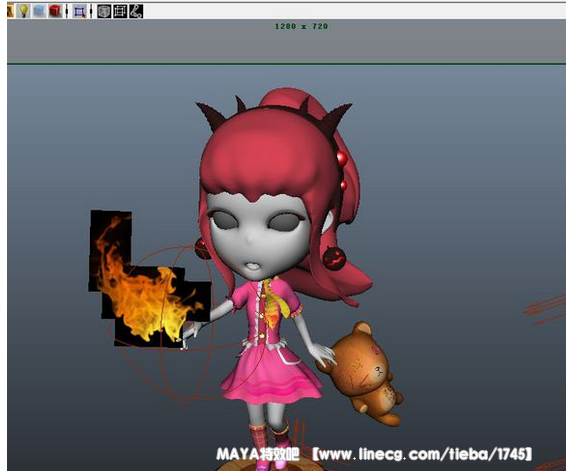Enable the red cube high-quality rendering icon
566x471 pixels.
[55, 11]
